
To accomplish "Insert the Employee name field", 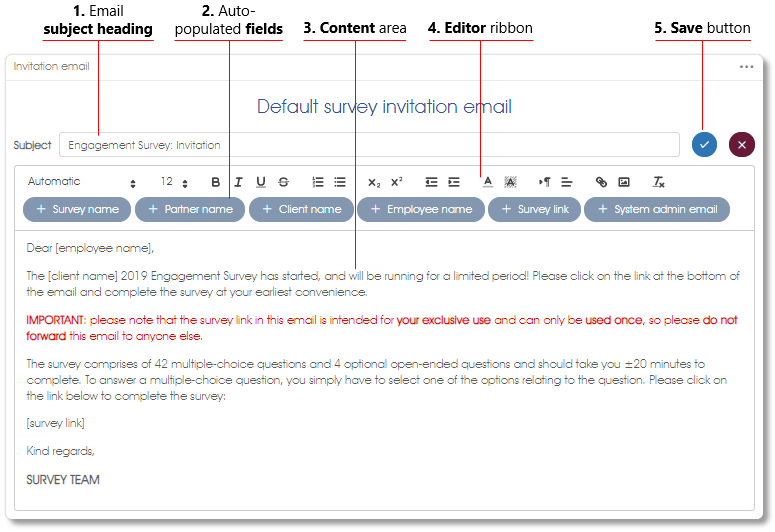I will pos(421,210).
